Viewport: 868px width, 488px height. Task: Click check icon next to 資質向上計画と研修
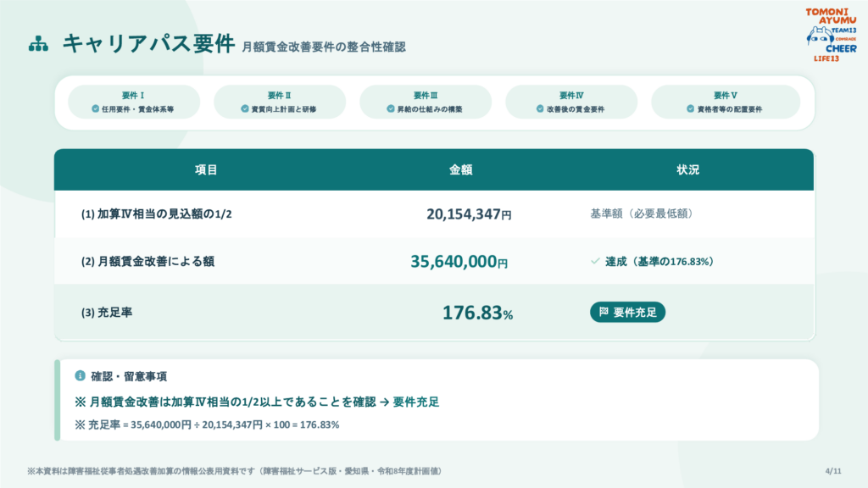point(245,109)
